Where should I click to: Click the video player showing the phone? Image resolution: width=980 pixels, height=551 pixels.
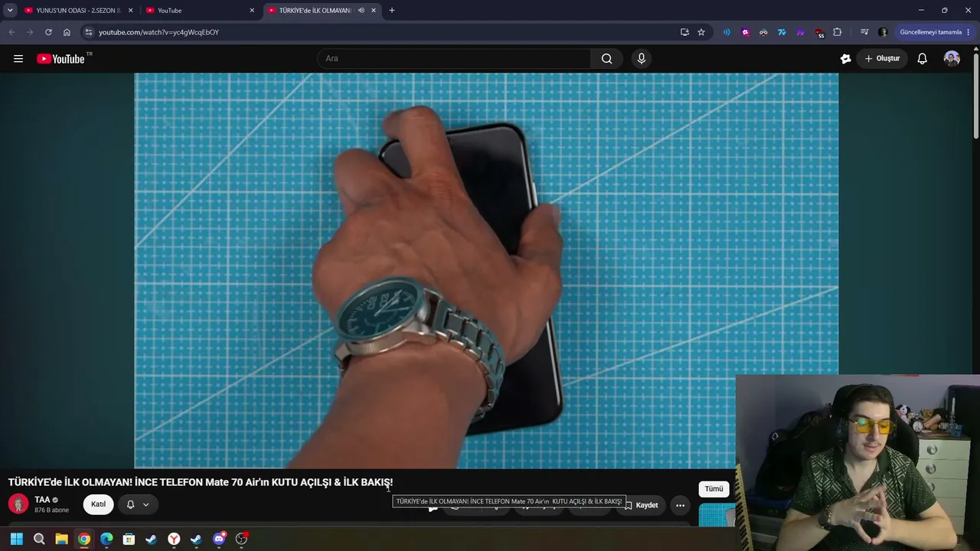point(486,270)
